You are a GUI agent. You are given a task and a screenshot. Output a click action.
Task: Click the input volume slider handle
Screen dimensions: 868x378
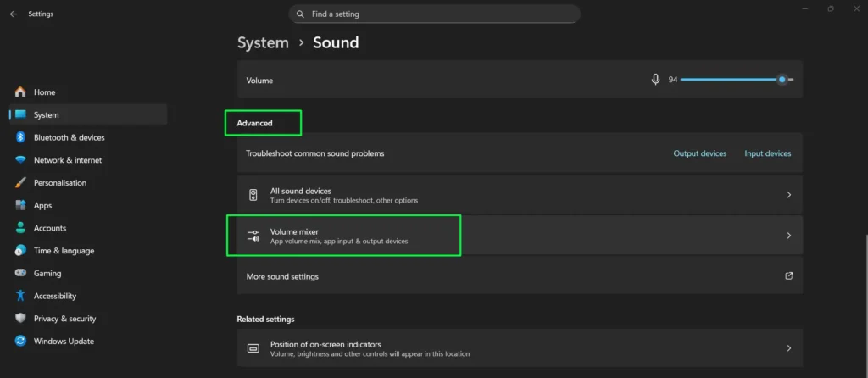(x=782, y=80)
